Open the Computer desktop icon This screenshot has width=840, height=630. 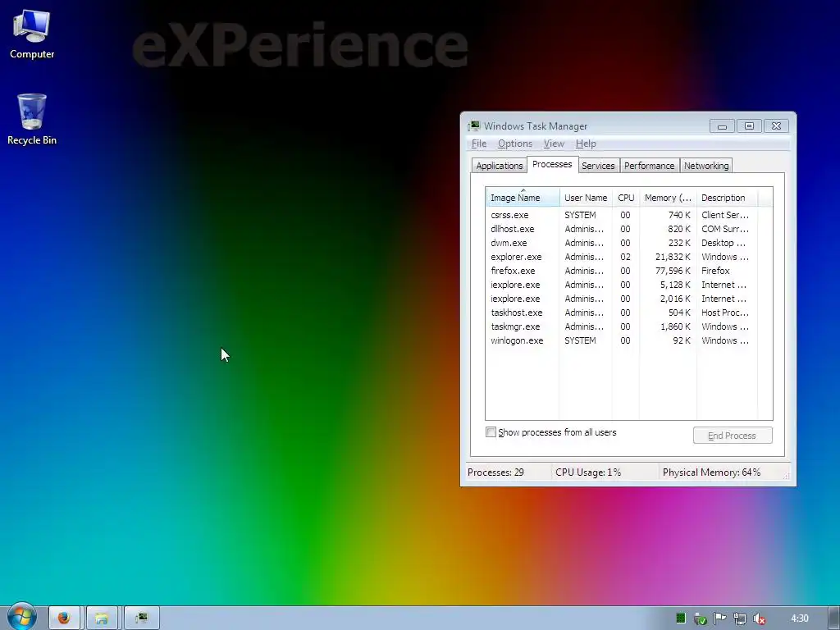coord(32,34)
